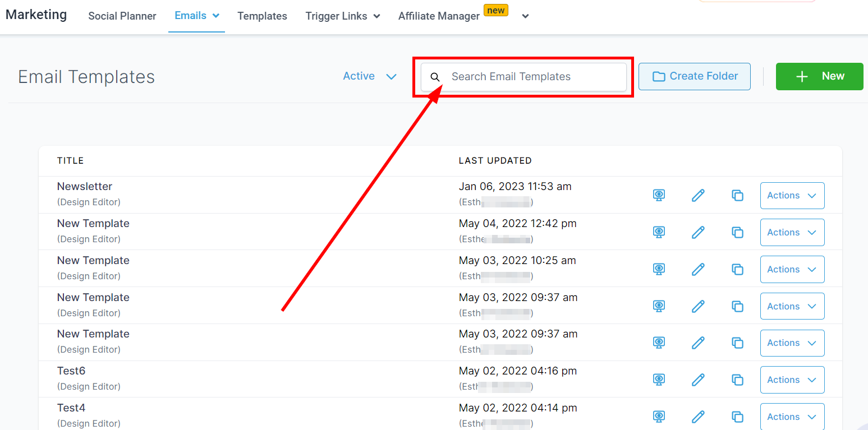Click the copy icon for Test4
The height and width of the screenshot is (430, 868).
coord(737,417)
